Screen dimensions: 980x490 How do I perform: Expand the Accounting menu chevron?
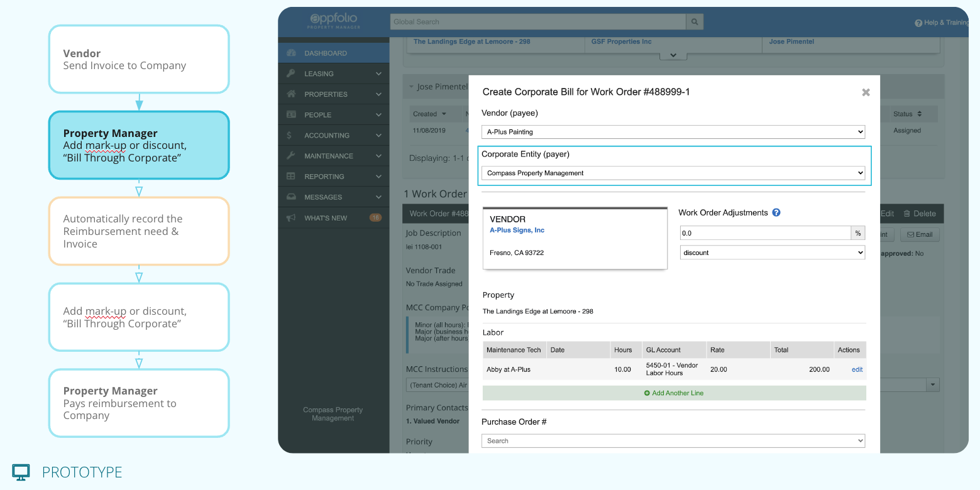click(x=378, y=135)
